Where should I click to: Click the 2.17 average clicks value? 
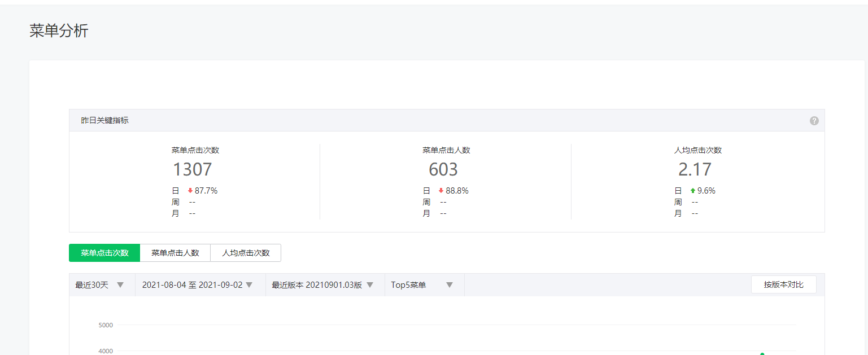pos(695,169)
